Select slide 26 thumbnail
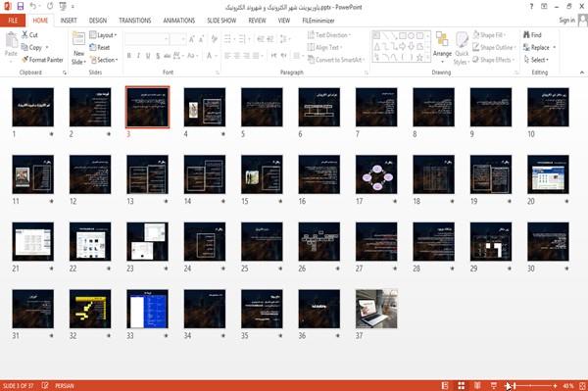The height and width of the screenshot is (391, 588). coord(319,242)
